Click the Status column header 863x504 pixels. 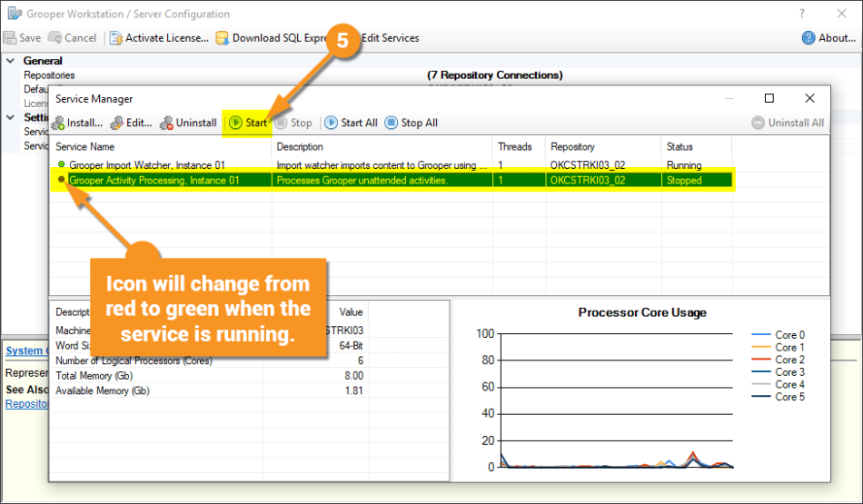tap(696, 147)
